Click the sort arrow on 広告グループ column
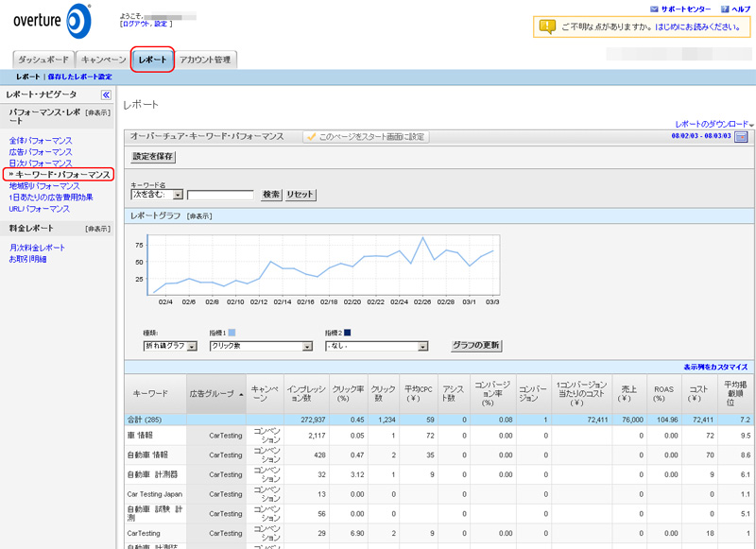This screenshot has height=549, width=756. point(241,394)
